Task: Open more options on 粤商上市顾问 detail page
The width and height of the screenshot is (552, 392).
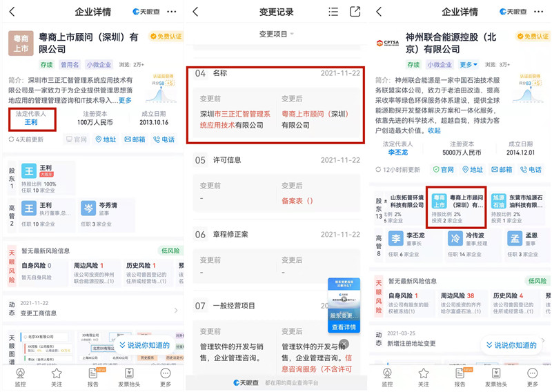Action: click(172, 12)
